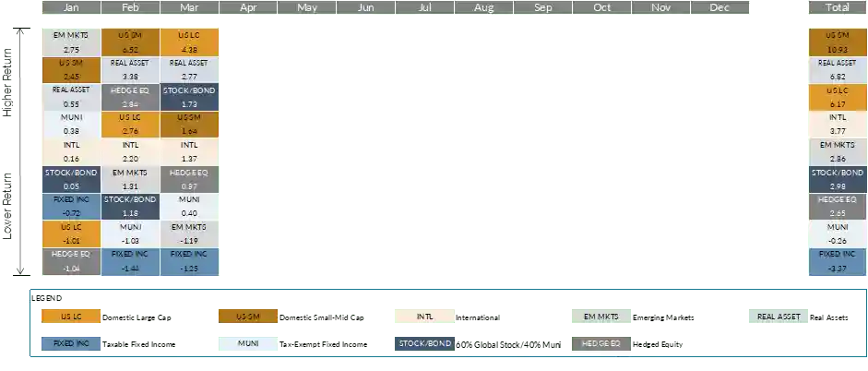Click the 'Emerging Markets' legend label
The image size is (868, 371).
tap(663, 317)
